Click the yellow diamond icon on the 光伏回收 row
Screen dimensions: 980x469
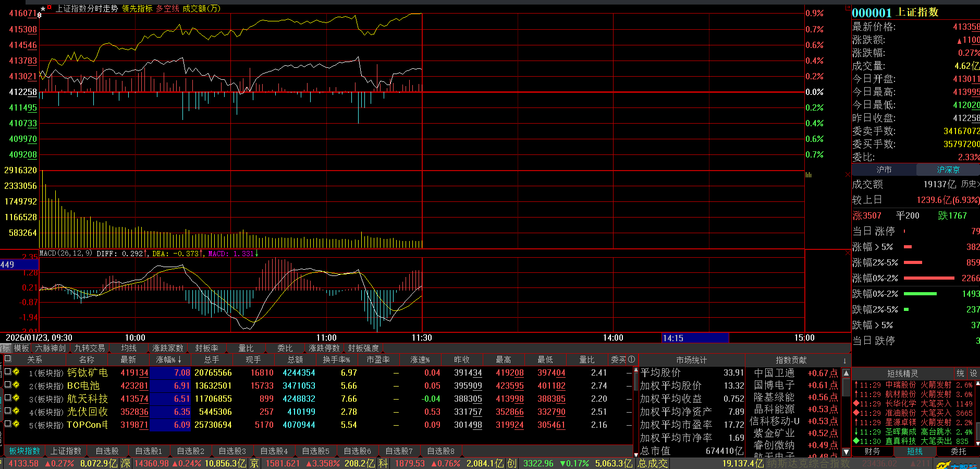16,411
